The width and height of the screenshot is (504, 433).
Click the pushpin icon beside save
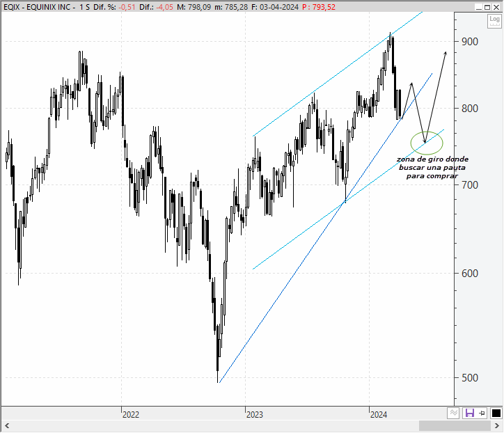tap(482, 413)
